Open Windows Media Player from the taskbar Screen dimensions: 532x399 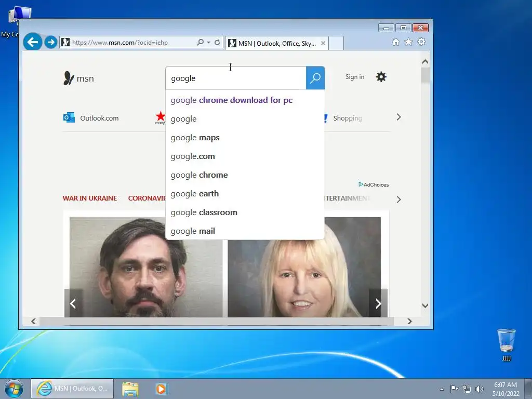tap(162, 389)
